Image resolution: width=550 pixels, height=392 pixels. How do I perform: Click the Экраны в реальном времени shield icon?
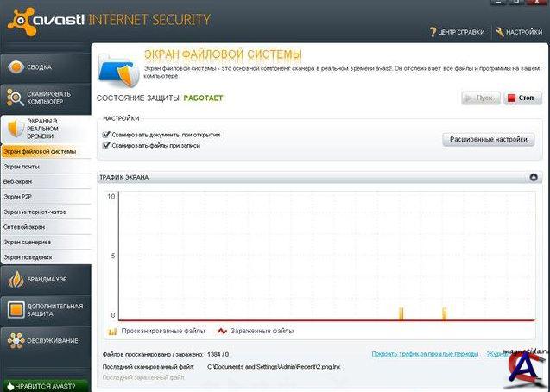(x=15, y=130)
